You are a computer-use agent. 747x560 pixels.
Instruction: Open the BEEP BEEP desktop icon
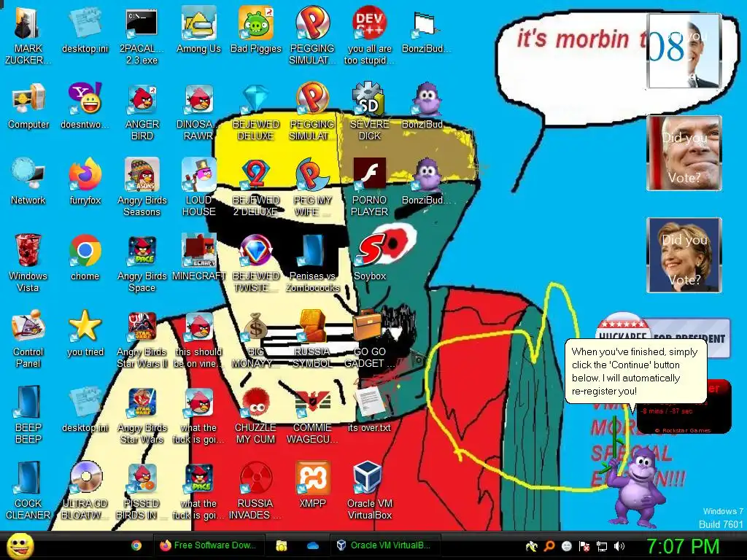(28, 415)
